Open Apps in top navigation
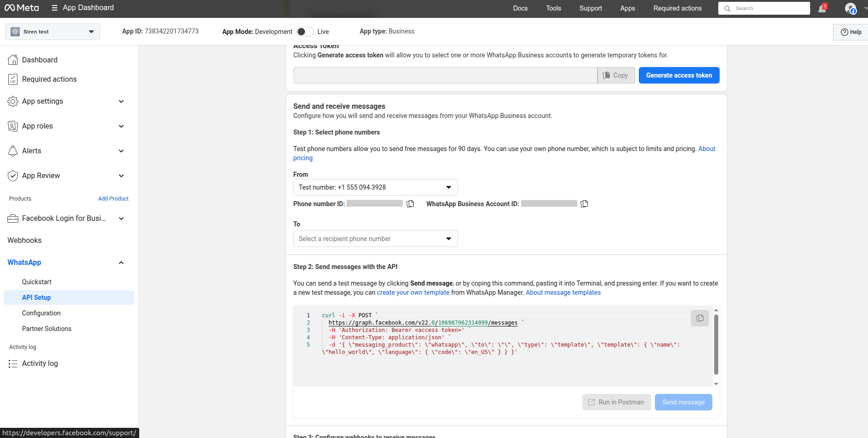The image size is (868, 438). (627, 8)
